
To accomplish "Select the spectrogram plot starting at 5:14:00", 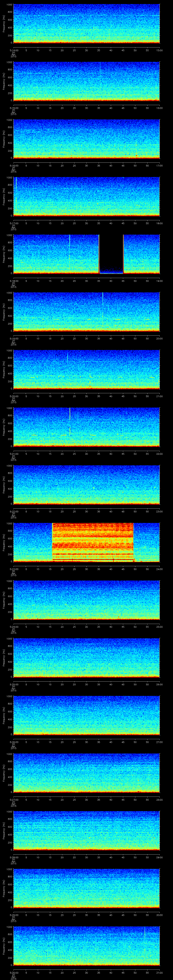I will coord(86,24).
